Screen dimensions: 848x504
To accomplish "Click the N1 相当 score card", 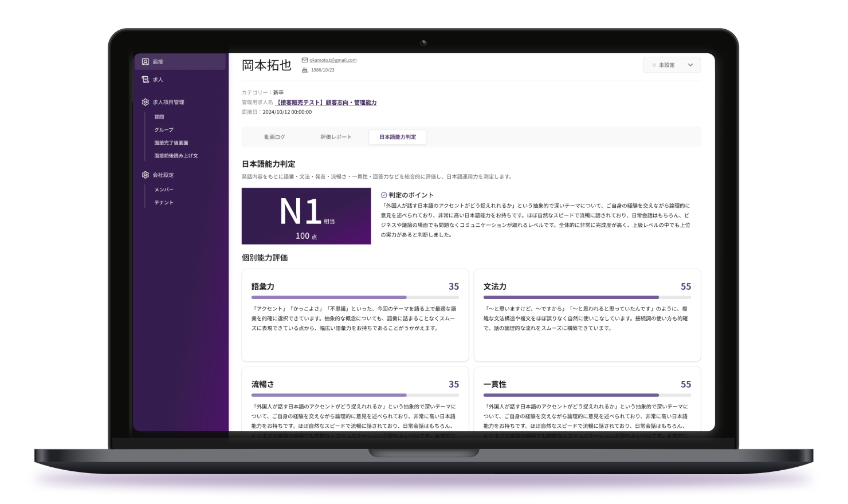I will point(306,216).
